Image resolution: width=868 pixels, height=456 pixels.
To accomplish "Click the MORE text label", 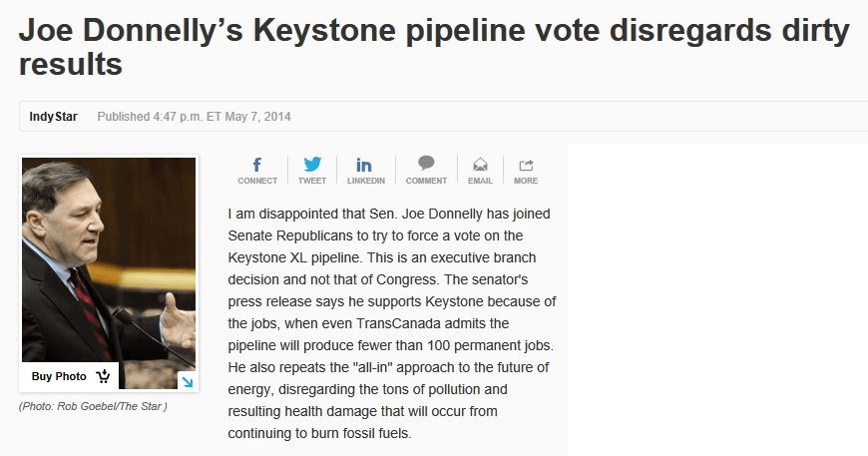I will point(526,181).
